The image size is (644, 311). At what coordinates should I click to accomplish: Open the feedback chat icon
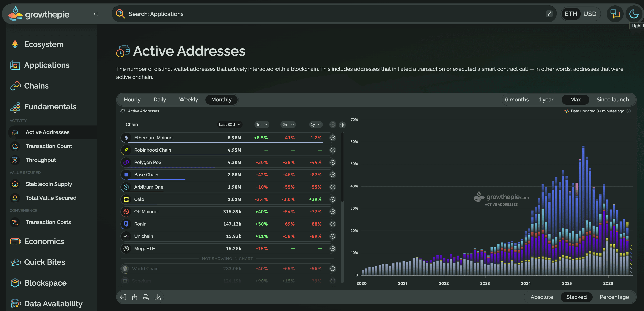pos(615,14)
